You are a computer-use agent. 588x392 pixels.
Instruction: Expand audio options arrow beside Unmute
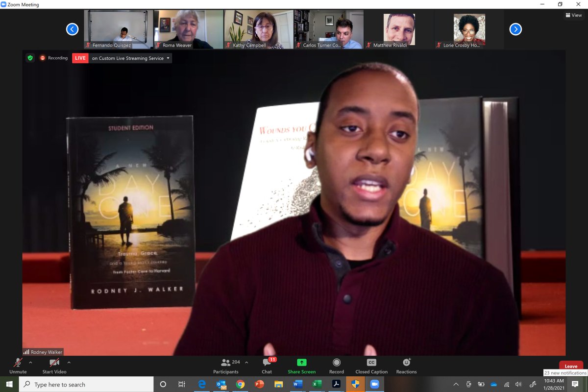click(x=30, y=363)
